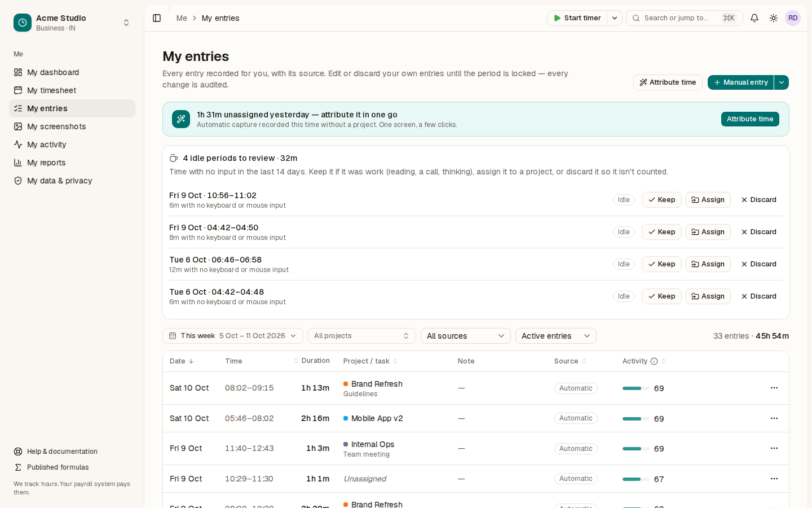Sort by Project / task column
This screenshot has width=812, height=508.
tap(370, 361)
